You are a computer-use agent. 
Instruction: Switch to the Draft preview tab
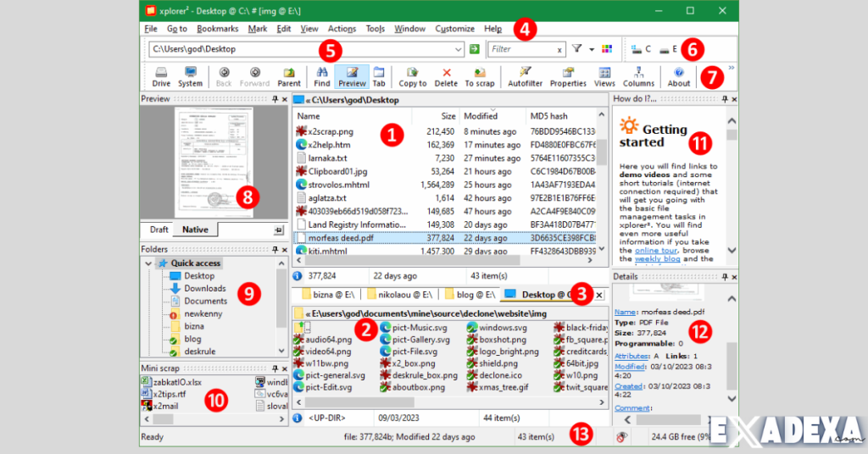159,230
